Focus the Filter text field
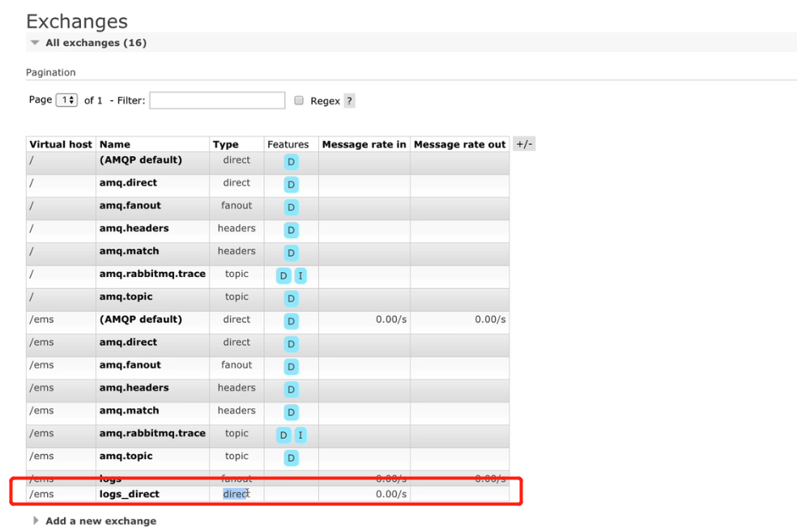 click(x=217, y=100)
